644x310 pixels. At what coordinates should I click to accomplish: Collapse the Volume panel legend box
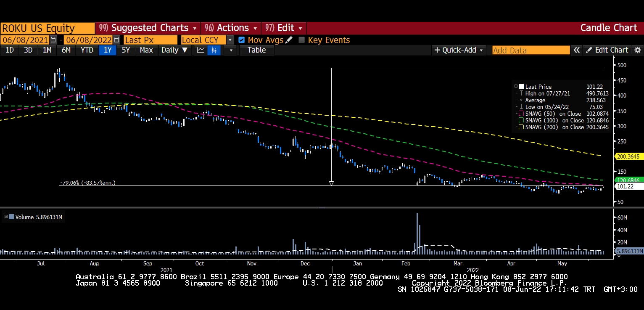(x=6, y=217)
